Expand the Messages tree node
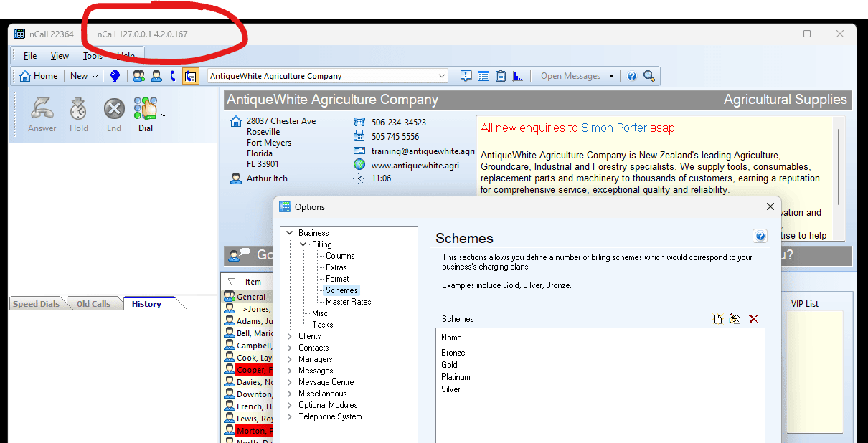868x443 pixels. [x=290, y=371]
